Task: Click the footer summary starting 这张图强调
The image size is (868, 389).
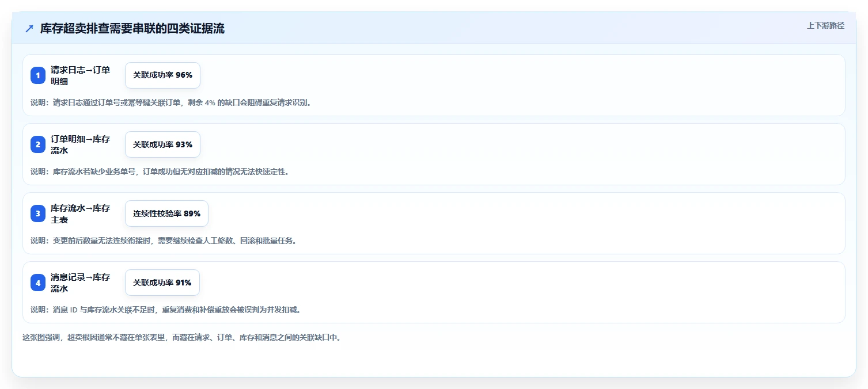Action: pyautogui.click(x=182, y=337)
